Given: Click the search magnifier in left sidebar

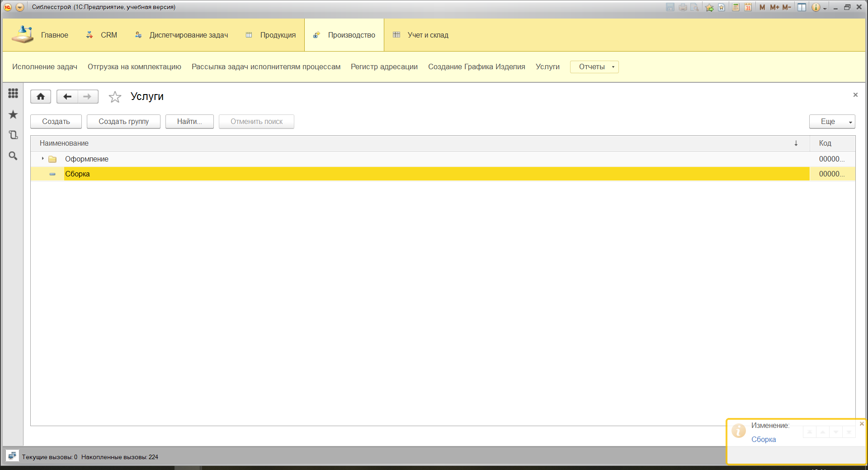Looking at the screenshot, I should tap(13, 156).
